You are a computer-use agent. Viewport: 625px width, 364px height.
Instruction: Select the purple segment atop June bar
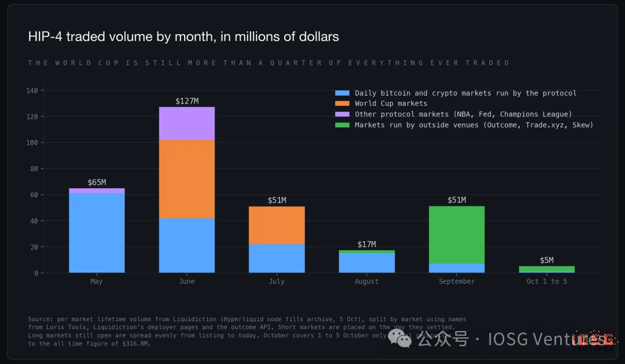[x=186, y=123]
